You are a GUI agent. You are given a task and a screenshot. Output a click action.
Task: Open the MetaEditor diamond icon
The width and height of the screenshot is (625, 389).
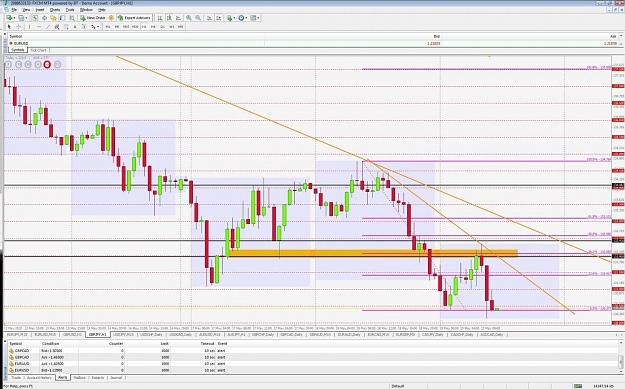[x=111, y=18]
